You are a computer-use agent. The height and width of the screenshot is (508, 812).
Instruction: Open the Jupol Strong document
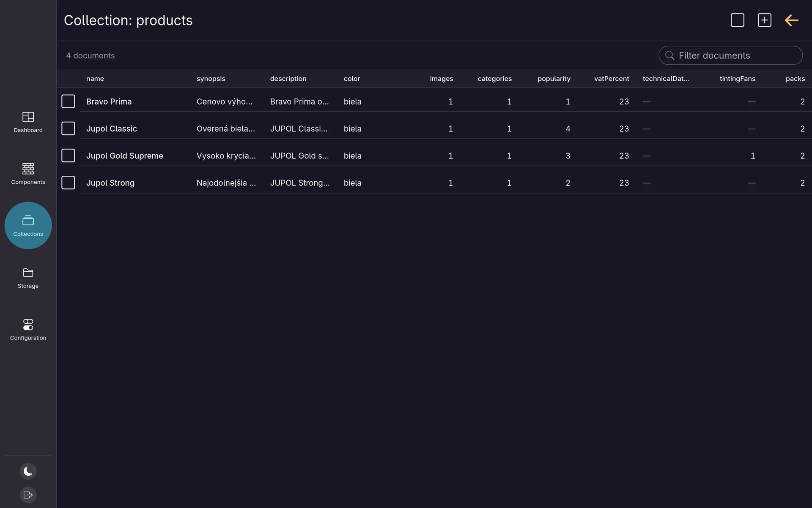coord(110,183)
